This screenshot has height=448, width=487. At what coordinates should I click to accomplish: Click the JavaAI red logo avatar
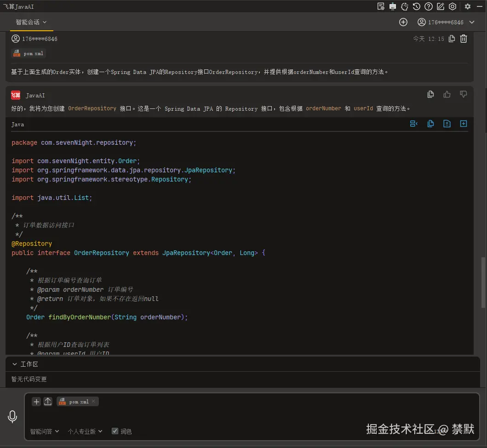tap(16, 95)
